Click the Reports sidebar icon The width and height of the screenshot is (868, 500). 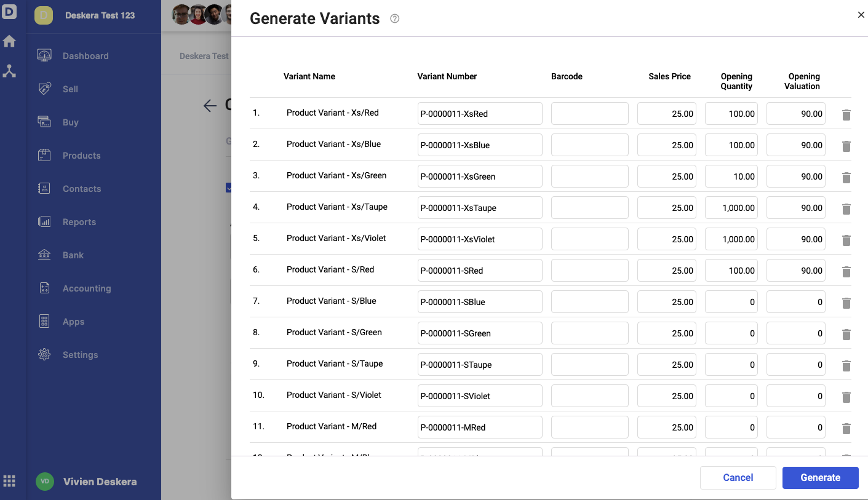[44, 221]
